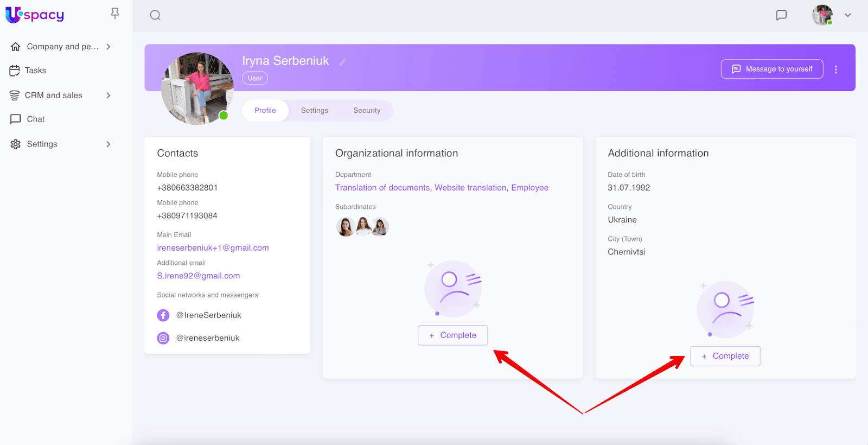The height and width of the screenshot is (445, 868).
Task: Click the Message to yourself button
Action: tap(771, 69)
